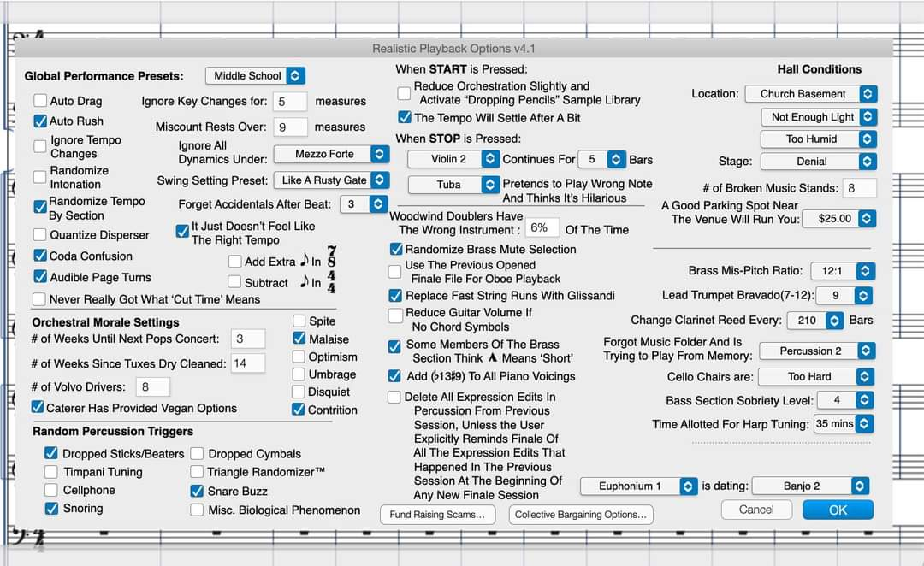Uncheck Randomize Brass Mute Selection

[x=396, y=250]
